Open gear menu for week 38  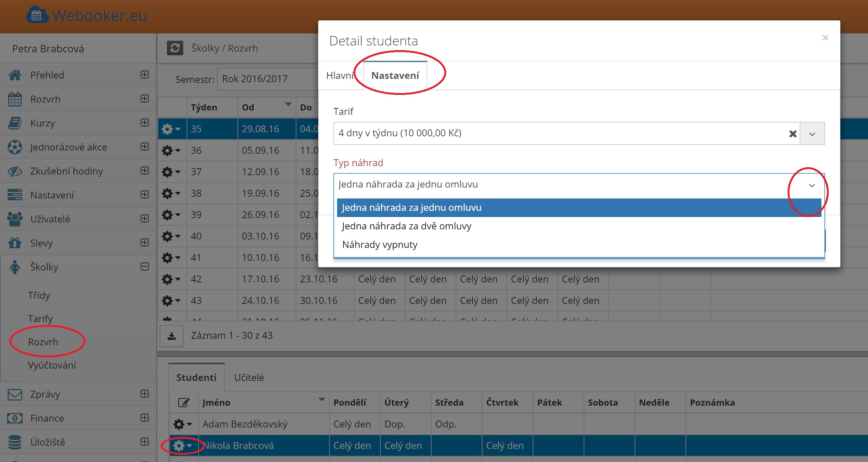[171, 193]
